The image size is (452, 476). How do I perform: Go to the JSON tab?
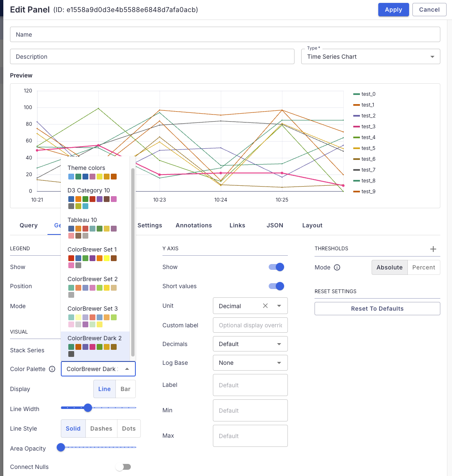[x=275, y=225]
